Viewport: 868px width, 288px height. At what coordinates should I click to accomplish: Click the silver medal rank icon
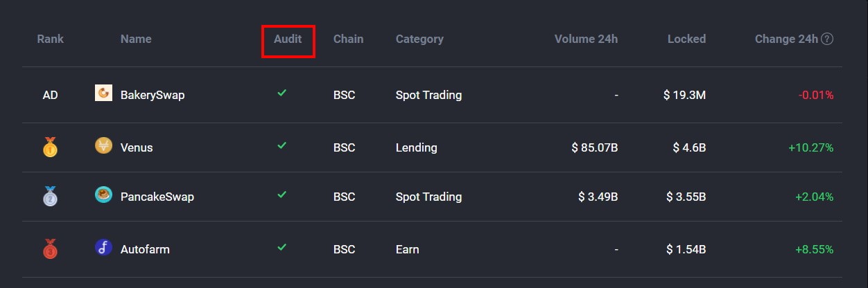pyautogui.click(x=50, y=197)
